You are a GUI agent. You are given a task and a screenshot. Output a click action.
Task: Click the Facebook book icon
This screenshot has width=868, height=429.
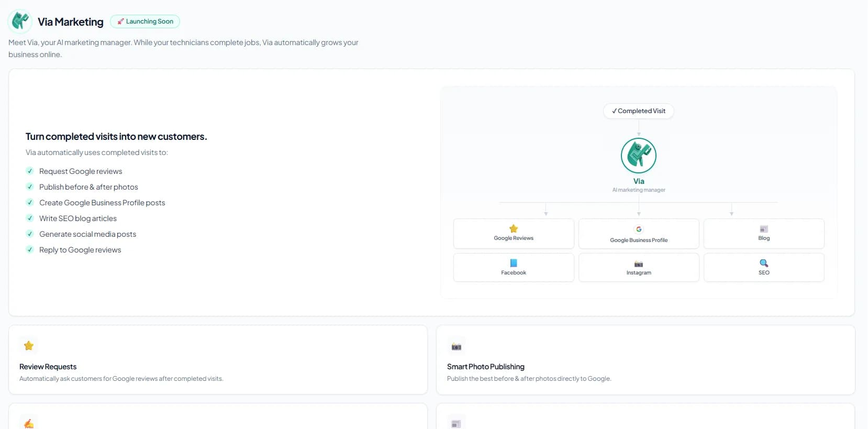coord(514,263)
